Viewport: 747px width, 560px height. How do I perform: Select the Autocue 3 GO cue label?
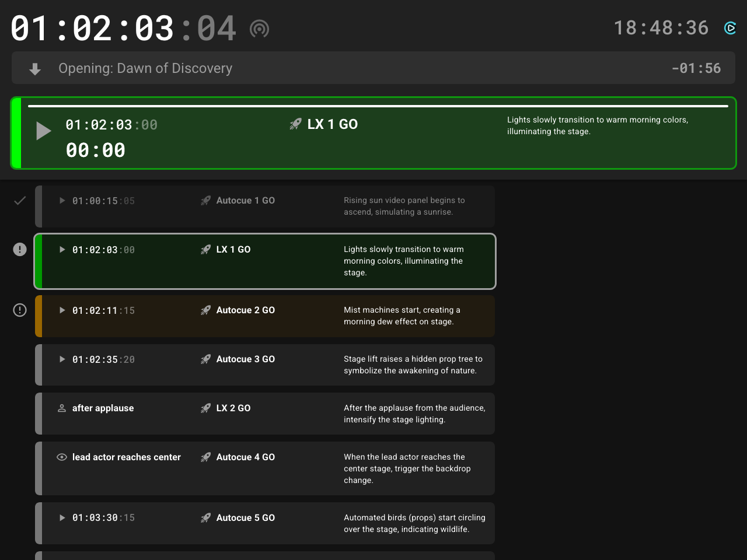[246, 359]
